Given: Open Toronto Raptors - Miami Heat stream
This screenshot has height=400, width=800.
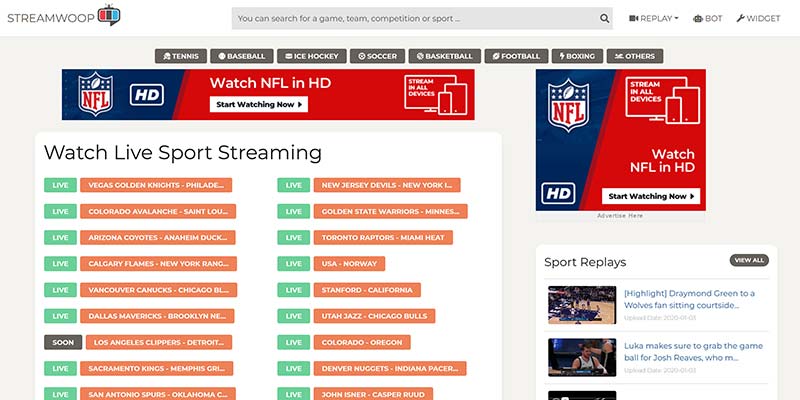Looking at the screenshot, I should tap(383, 237).
